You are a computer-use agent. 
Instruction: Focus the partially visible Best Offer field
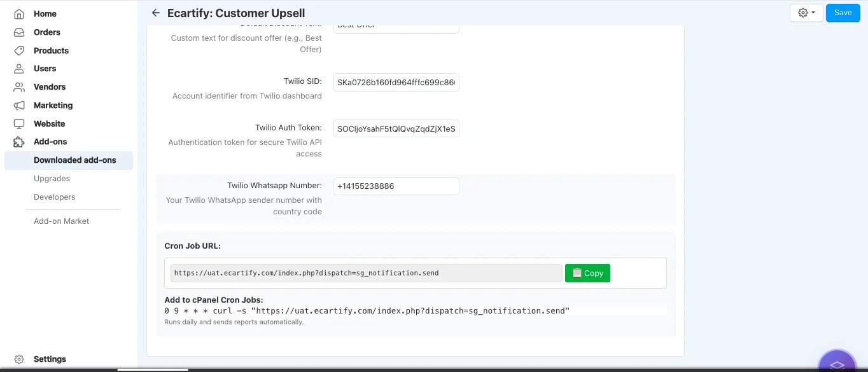tap(396, 29)
